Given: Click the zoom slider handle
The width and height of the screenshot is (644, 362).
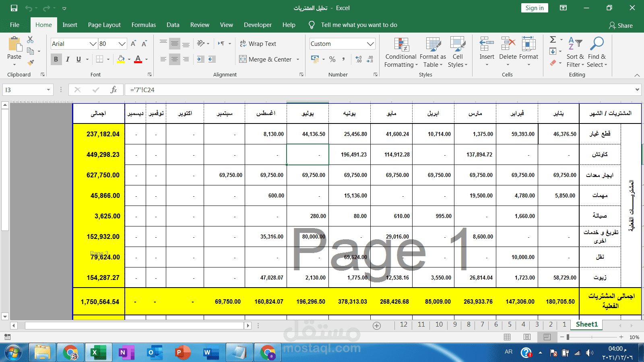Looking at the screenshot, I should click(568, 337).
